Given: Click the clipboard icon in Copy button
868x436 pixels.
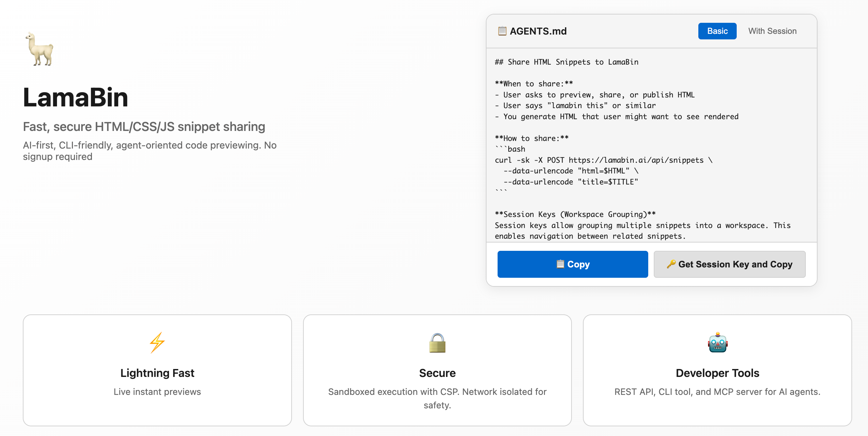Looking at the screenshot, I should tap(560, 264).
